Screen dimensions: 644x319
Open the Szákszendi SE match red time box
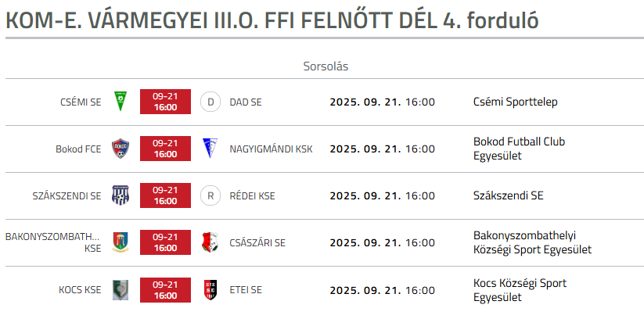click(x=166, y=195)
